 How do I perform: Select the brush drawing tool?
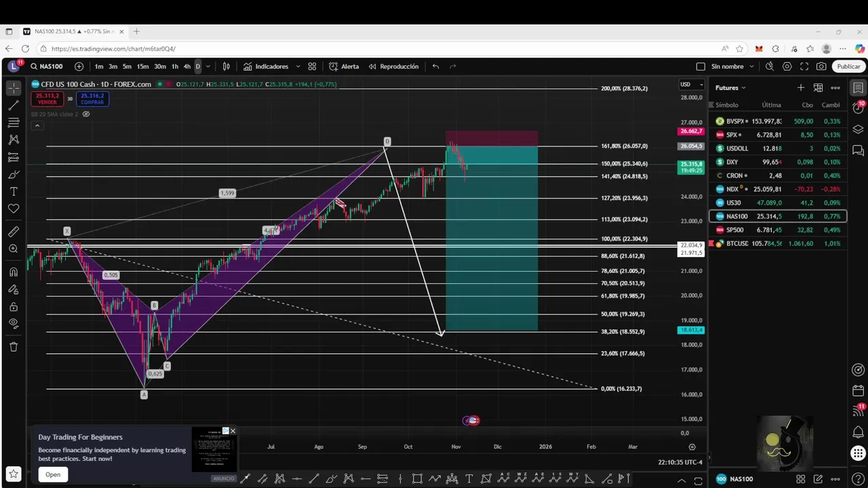(x=14, y=174)
